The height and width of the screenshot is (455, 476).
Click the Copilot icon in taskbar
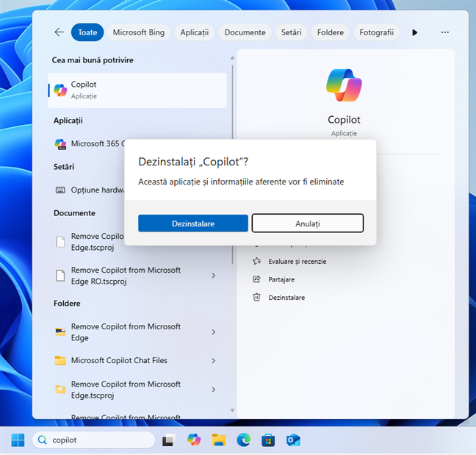coord(194,440)
